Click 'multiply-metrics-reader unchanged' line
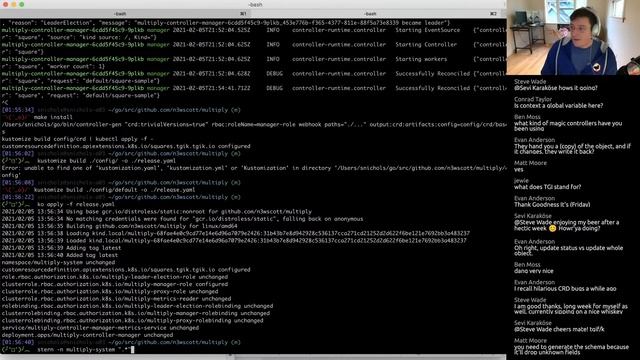This screenshot has width=640, height=360. click(116, 299)
